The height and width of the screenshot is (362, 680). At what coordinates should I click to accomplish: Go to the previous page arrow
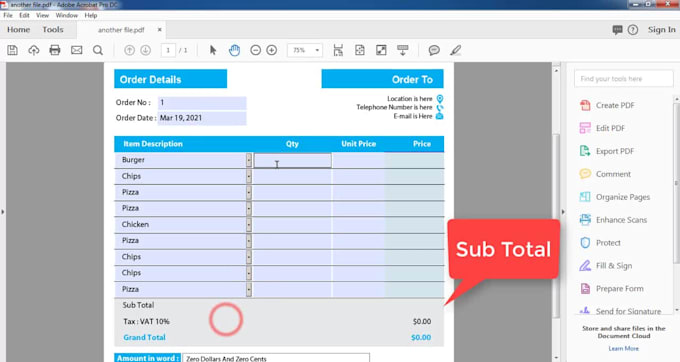129,50
